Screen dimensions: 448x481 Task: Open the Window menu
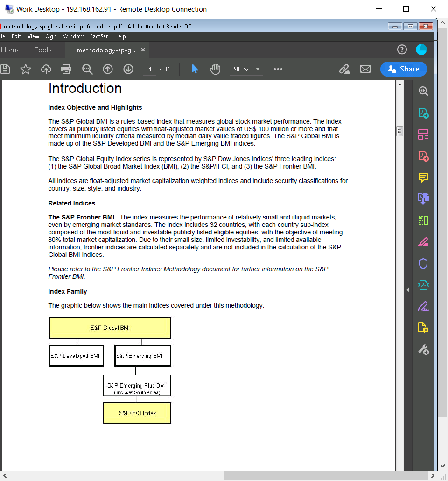click(73, 36)
